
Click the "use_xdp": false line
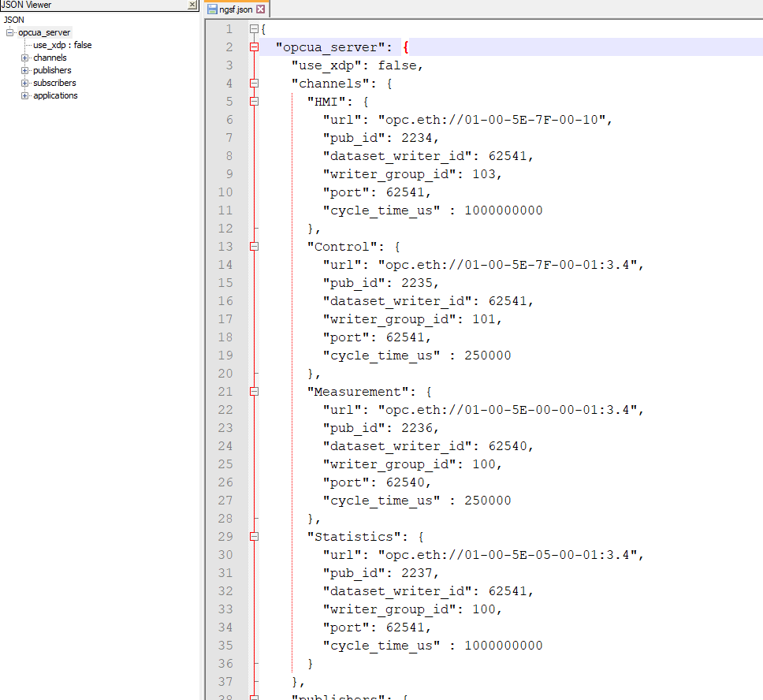point(357,65)
